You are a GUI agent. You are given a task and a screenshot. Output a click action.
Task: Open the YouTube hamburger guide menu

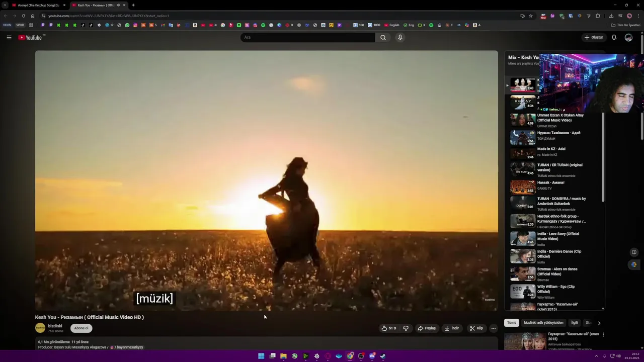[x=9, y=37]
